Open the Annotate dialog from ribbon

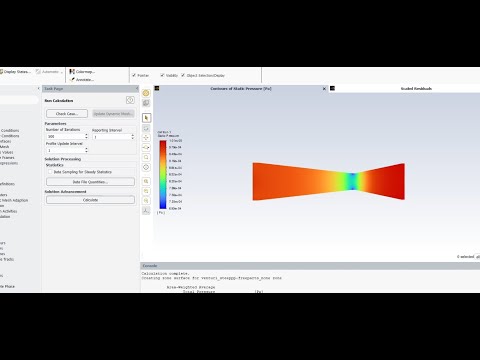point(82,80)
